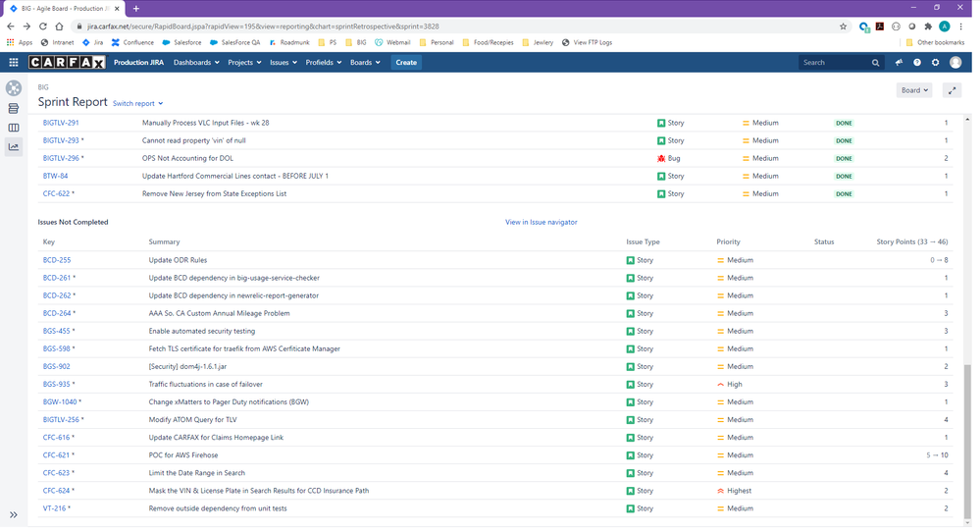Open the Chrome three-dot menu
Image resolution: width=980 pixels, height=532 pixels.
click(961, 27)
